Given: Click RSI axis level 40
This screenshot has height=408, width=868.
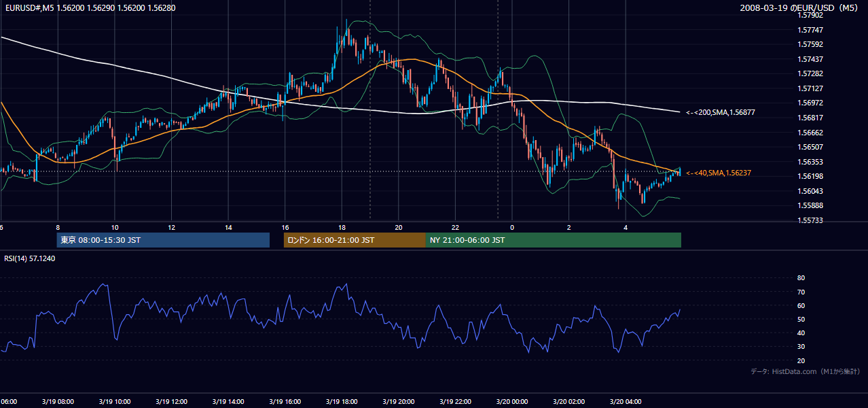Looking at the screenshot, I should coord(801,333).
